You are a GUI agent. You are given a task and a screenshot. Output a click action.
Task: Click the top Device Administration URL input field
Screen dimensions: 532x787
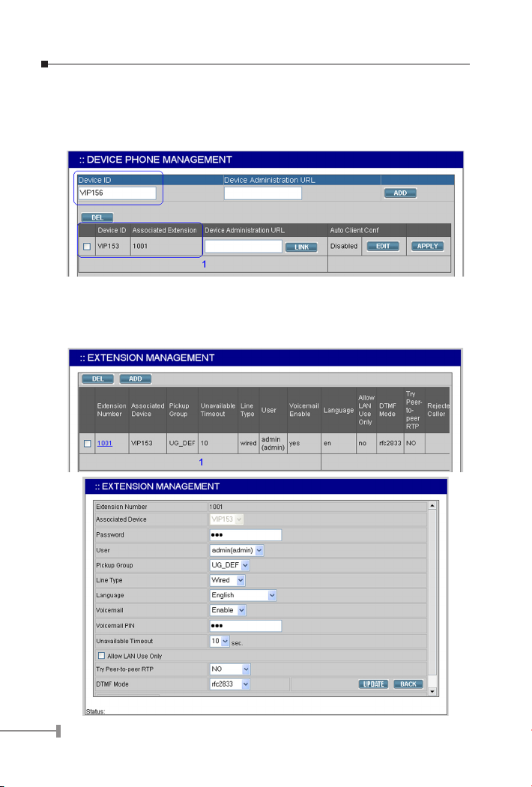tap(262, 193)
